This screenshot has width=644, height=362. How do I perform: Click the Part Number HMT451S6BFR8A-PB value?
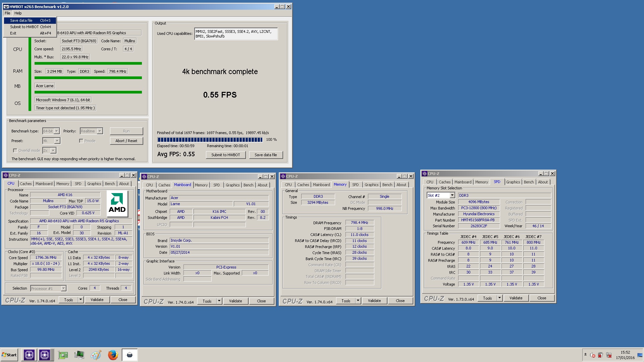[479, 220]
